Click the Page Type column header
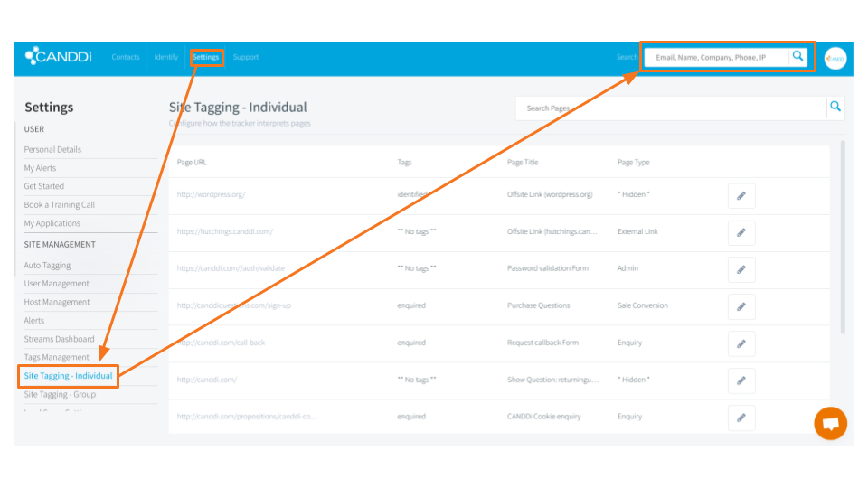The image size is (868, 488). [633, 162]
